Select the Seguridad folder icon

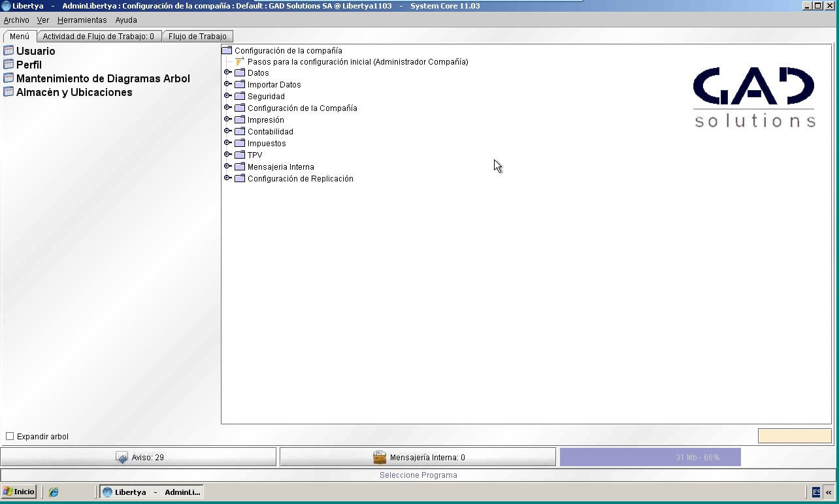(x=240, y=97)
